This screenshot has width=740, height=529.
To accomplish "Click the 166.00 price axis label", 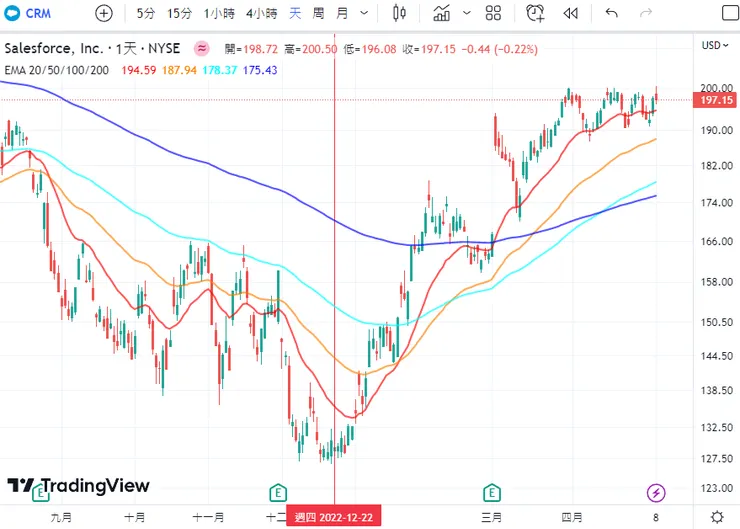I will tap(716, 241).
